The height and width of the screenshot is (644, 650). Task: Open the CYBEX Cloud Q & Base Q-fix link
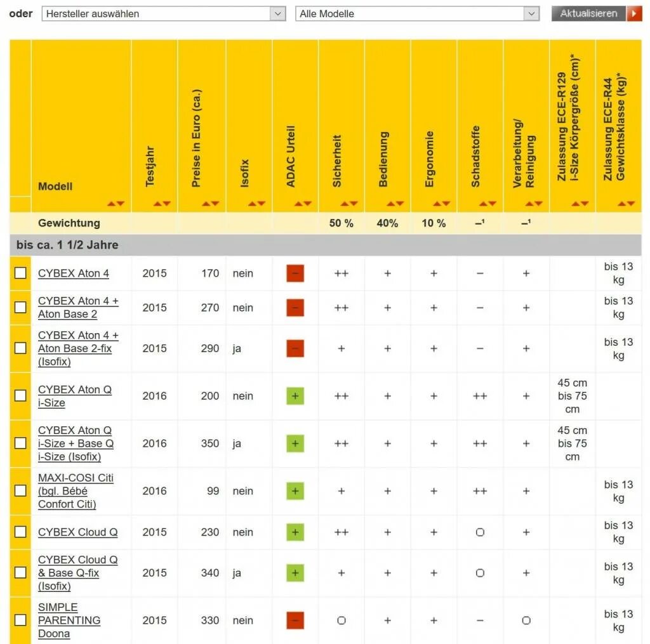pos(78,573)
